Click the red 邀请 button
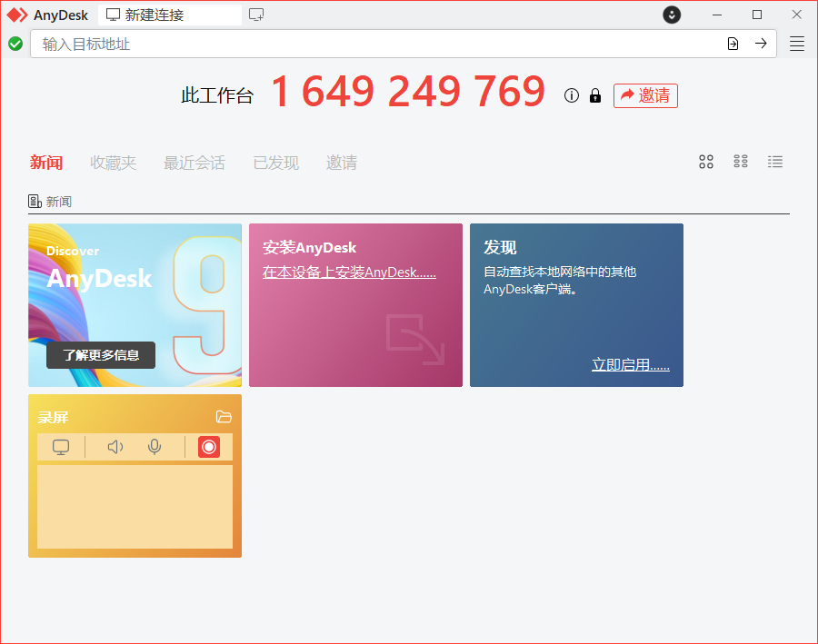 645,95
